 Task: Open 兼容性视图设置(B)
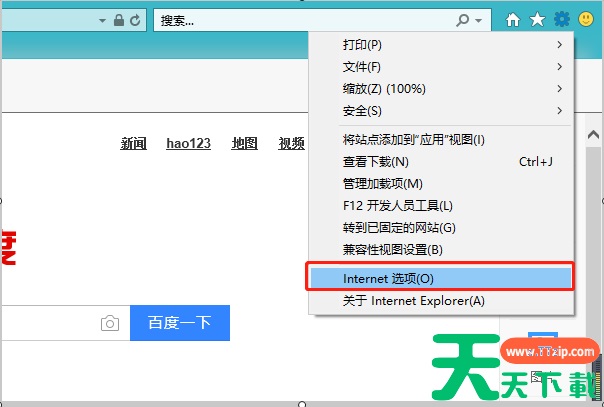pyautogui.click(x=441, y=250)
